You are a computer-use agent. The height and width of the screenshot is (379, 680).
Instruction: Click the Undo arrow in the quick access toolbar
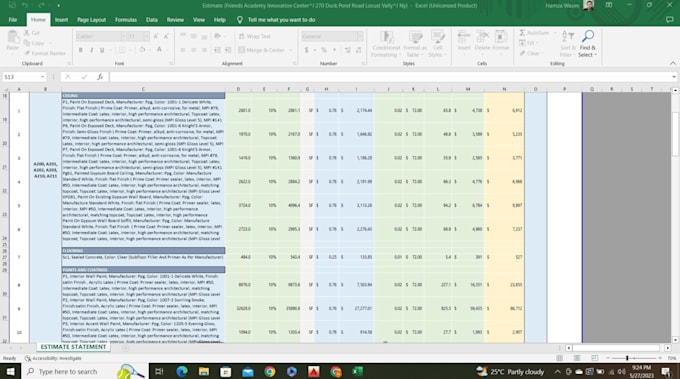tap(25, 5)
